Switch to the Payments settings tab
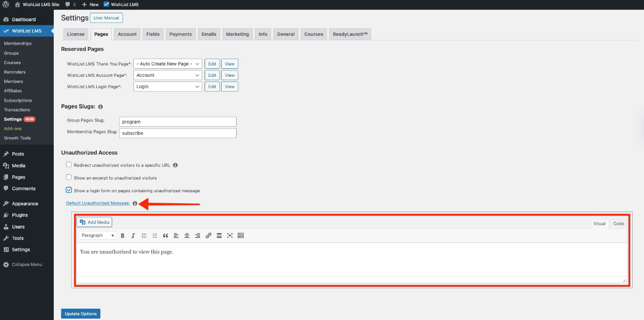This screenshot has height=320, width=644. [x=180, y=33]
